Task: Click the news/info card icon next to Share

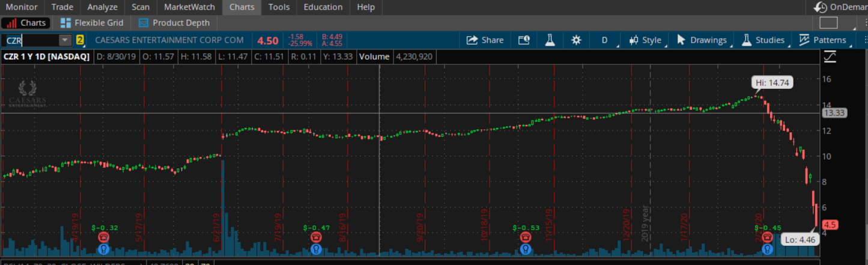Action: [x=523, y=40]
